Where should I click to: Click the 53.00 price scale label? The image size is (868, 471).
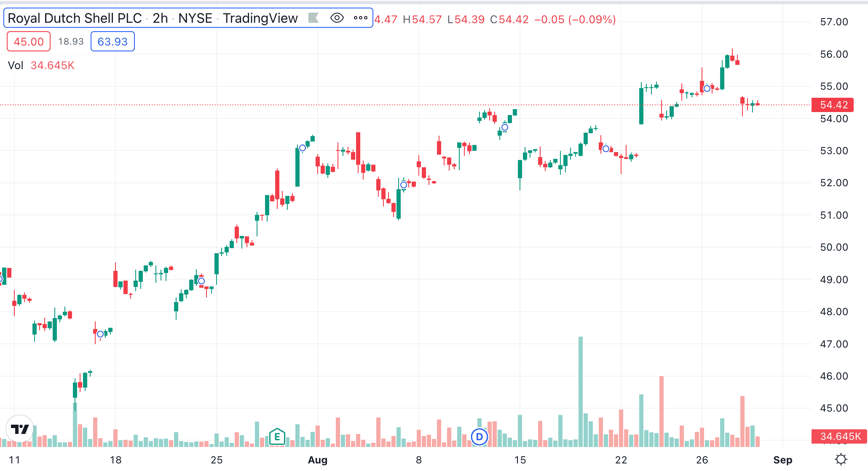834,151
